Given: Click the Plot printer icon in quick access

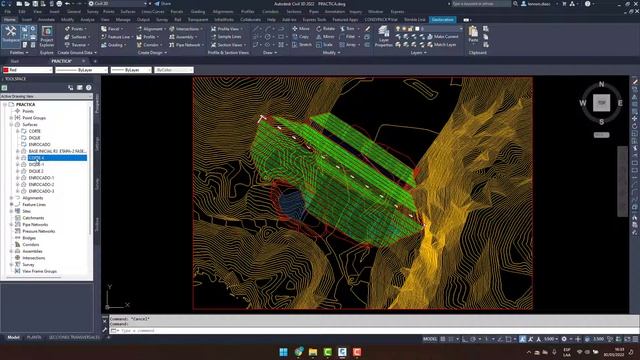Looking at the screenshot, I should click(x=59, y=4).
